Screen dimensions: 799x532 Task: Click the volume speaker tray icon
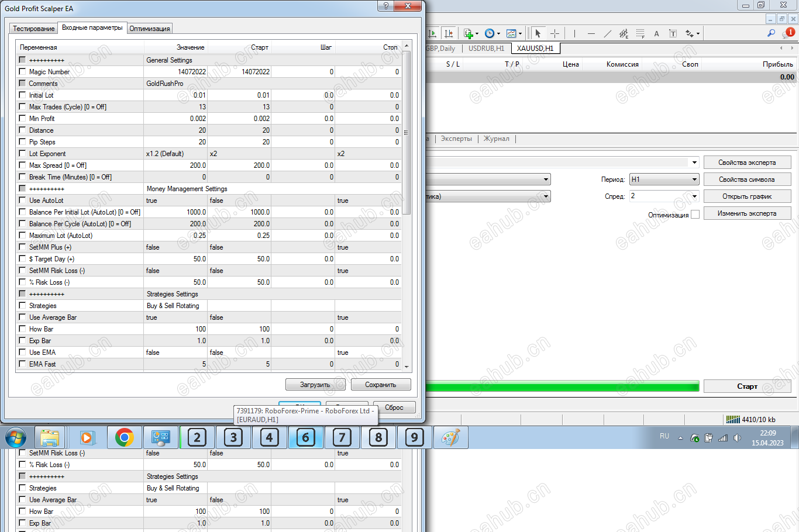(737, 437)
